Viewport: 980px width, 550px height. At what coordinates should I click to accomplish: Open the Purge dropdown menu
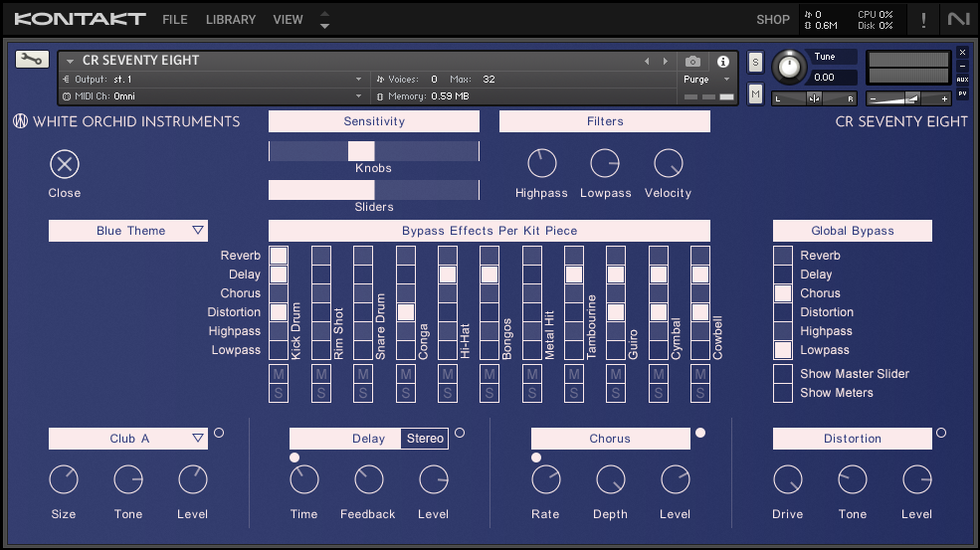coord(706,80)
